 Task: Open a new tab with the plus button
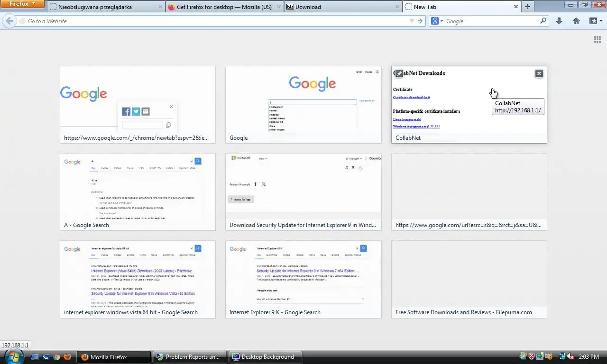527,7
